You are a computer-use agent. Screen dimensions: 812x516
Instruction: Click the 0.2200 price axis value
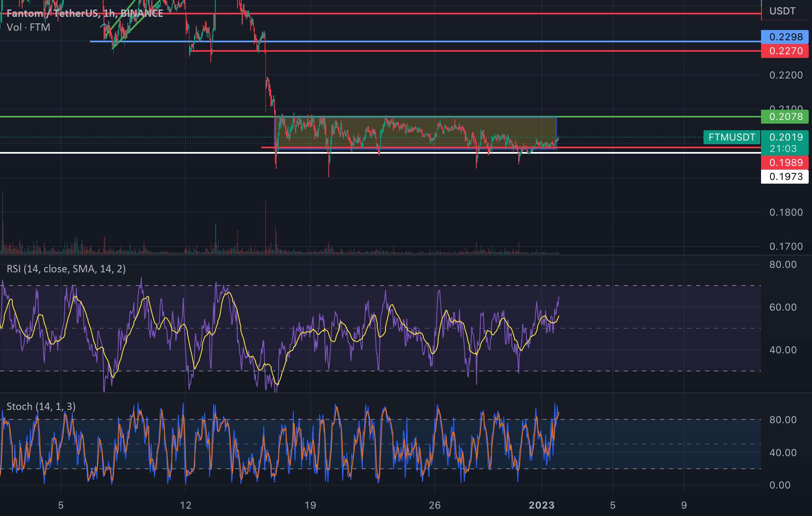[786, 75]
